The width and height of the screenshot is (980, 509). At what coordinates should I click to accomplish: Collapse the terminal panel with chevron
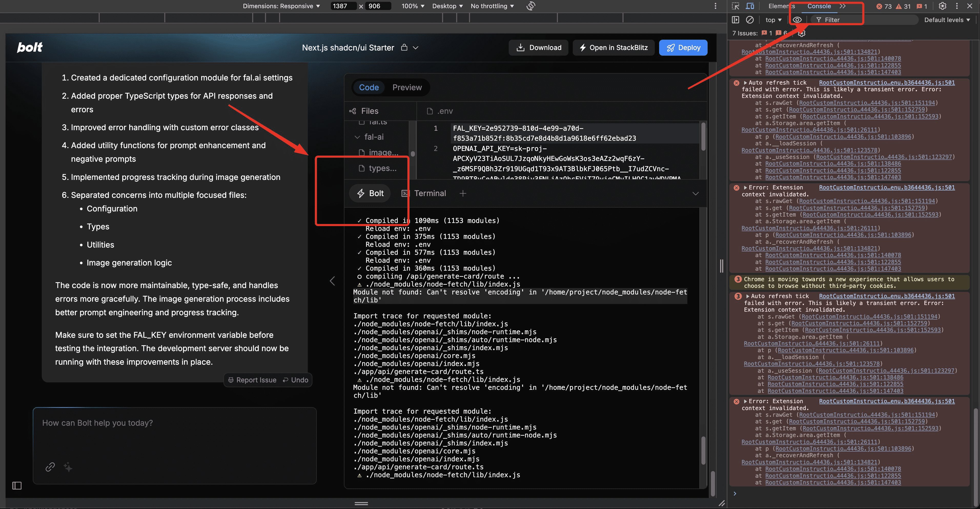click(696, 193)
